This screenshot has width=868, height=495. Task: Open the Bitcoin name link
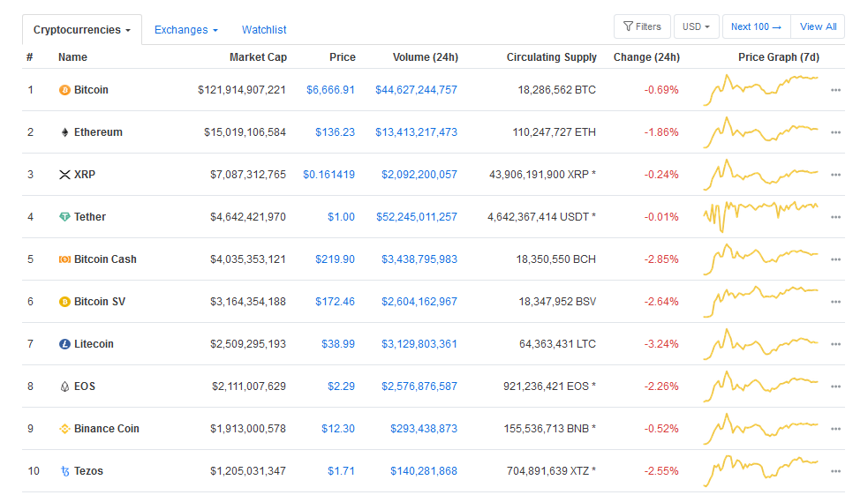[91, 90]
